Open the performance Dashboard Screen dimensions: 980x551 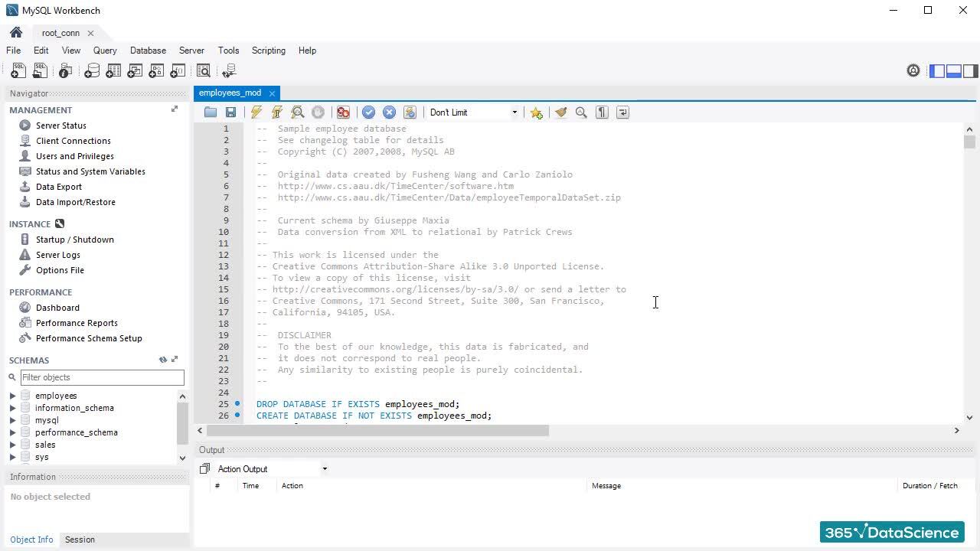[x=57, y=308]
